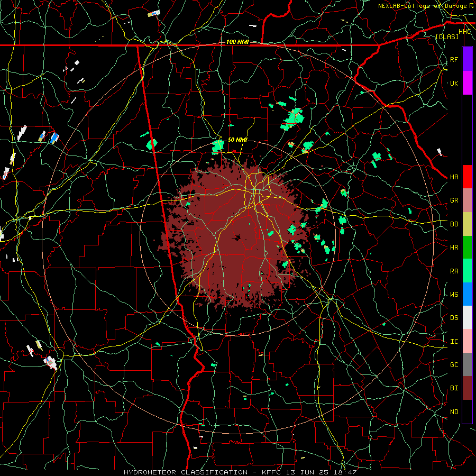Click the 'BI' legend label
This screenshot has width=476, height=476.
(454, 388)
